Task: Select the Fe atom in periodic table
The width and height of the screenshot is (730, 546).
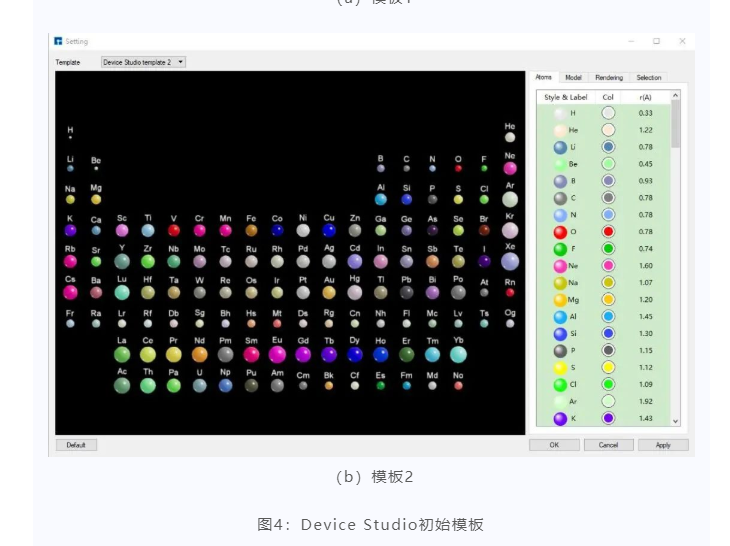Action: 251,230
